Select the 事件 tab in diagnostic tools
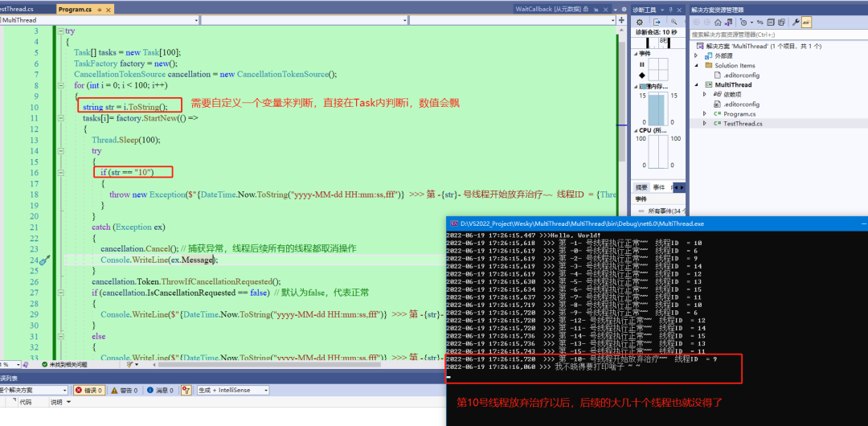Viewport: 868px width, 426px height. pos(659,187)
